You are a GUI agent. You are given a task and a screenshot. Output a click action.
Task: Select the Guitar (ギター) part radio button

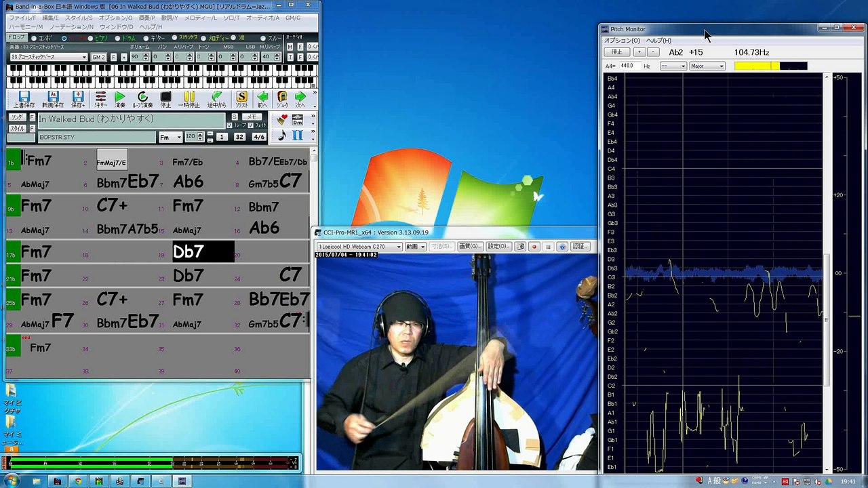[x=145, y=39]
